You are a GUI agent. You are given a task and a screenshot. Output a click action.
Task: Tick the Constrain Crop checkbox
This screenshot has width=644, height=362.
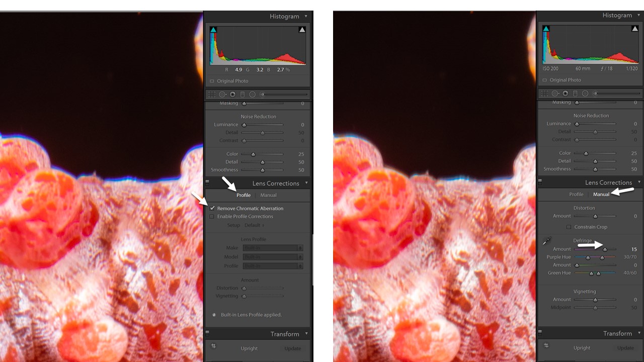pyautogui.click(x=569, y=227)
